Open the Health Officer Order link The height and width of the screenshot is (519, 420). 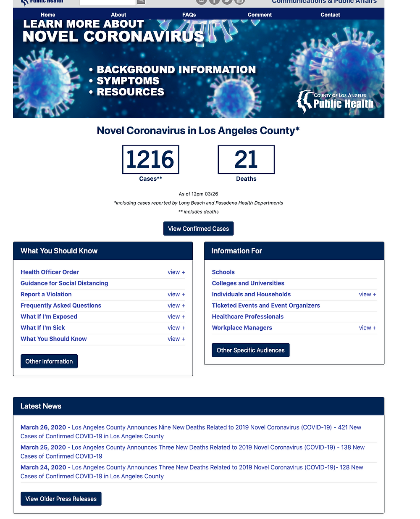50,272
